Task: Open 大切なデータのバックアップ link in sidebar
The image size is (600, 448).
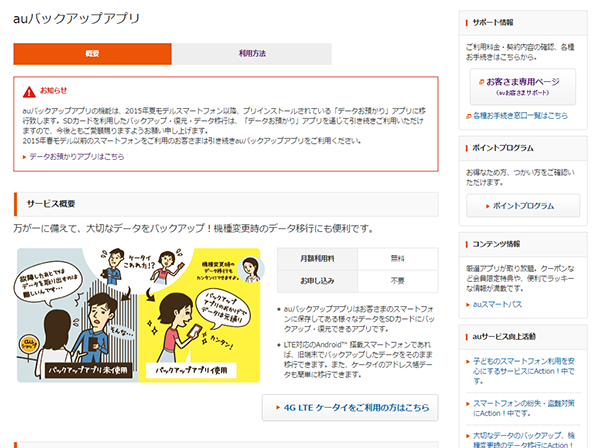Action: click(x=523, y=440)
